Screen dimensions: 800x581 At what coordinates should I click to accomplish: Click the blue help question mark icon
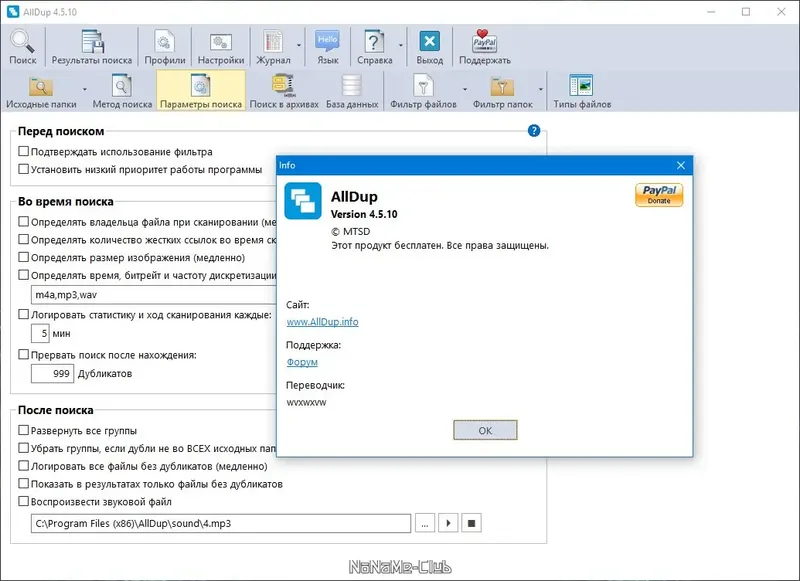click(534, 131)
